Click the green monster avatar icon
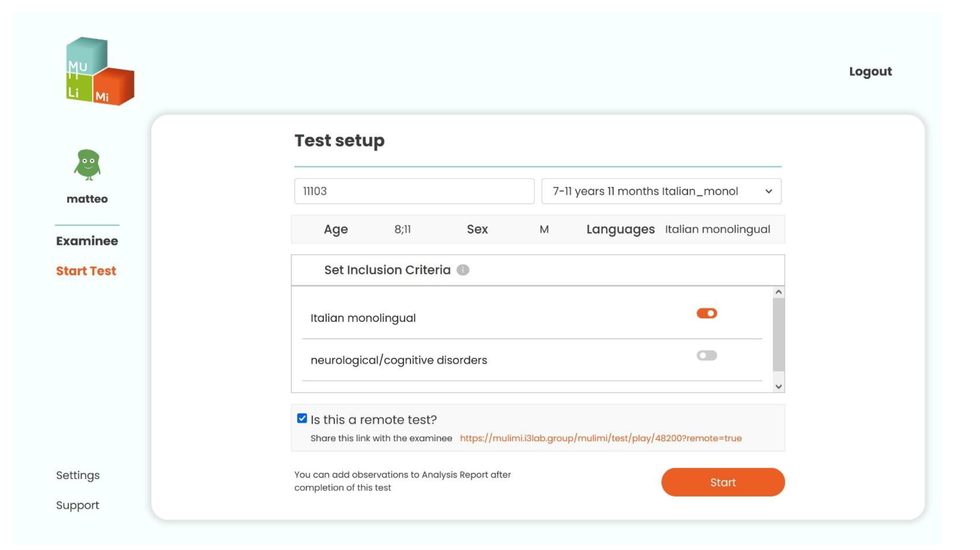980x550 pixels. click(x=87, y=164)
